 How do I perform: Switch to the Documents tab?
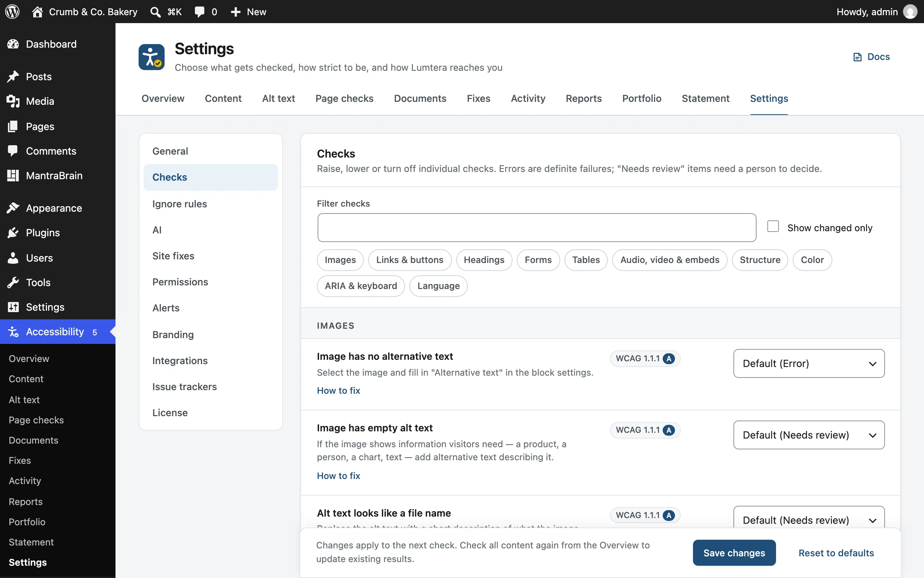[420, 98]
